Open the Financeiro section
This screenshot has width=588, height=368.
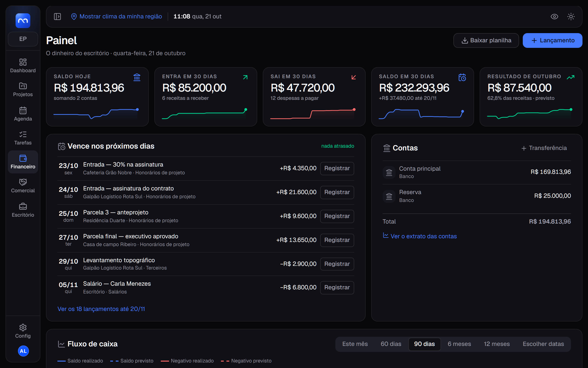coord(23,162)
